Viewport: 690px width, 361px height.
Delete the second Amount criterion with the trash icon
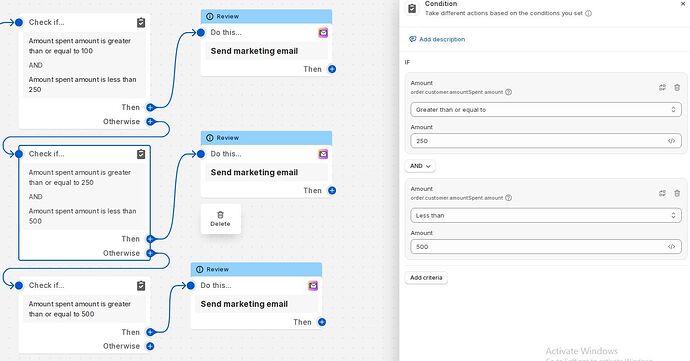[x=677, y=193]
